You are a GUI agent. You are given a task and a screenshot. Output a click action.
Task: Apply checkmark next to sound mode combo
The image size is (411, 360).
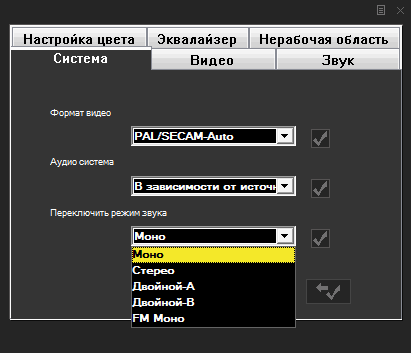point(320,238)
